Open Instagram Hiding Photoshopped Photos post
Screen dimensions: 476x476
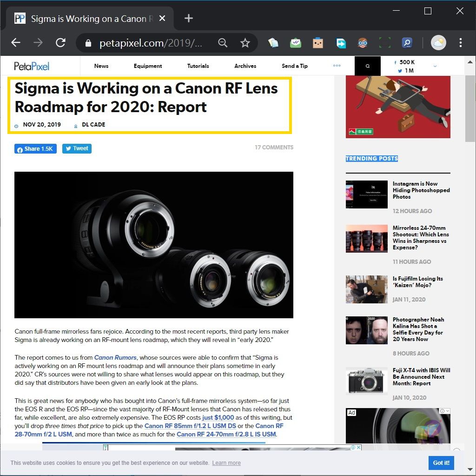pos(421,190)
